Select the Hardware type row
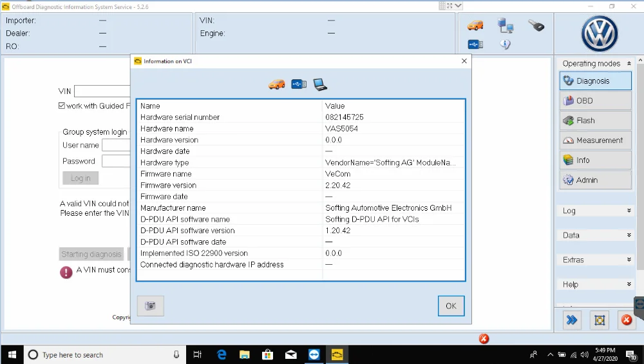Screen dimensions: 644x364 [x=301, y=163]
